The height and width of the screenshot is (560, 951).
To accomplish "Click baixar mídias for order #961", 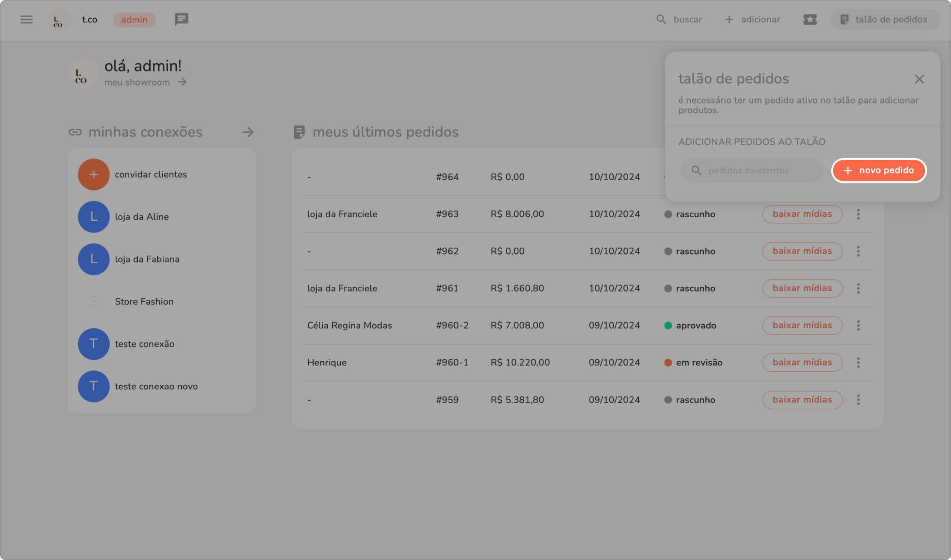I will tap(802, 288).
